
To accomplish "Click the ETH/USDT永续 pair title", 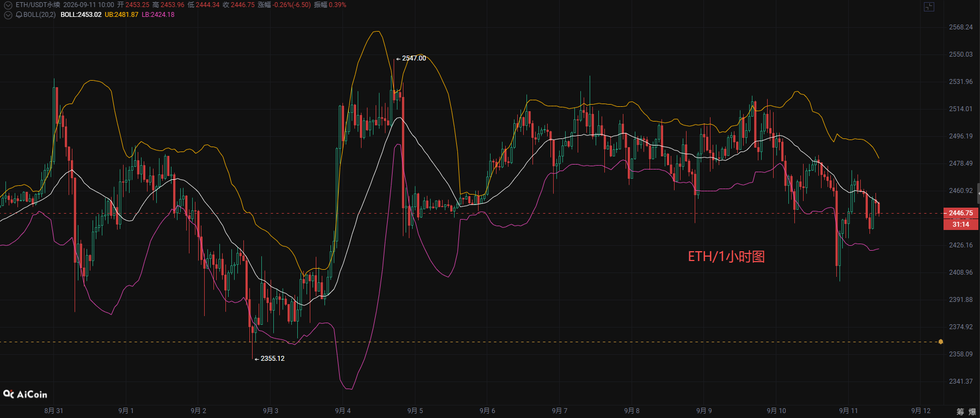I will pyautogui.click(x=38, y=5).
